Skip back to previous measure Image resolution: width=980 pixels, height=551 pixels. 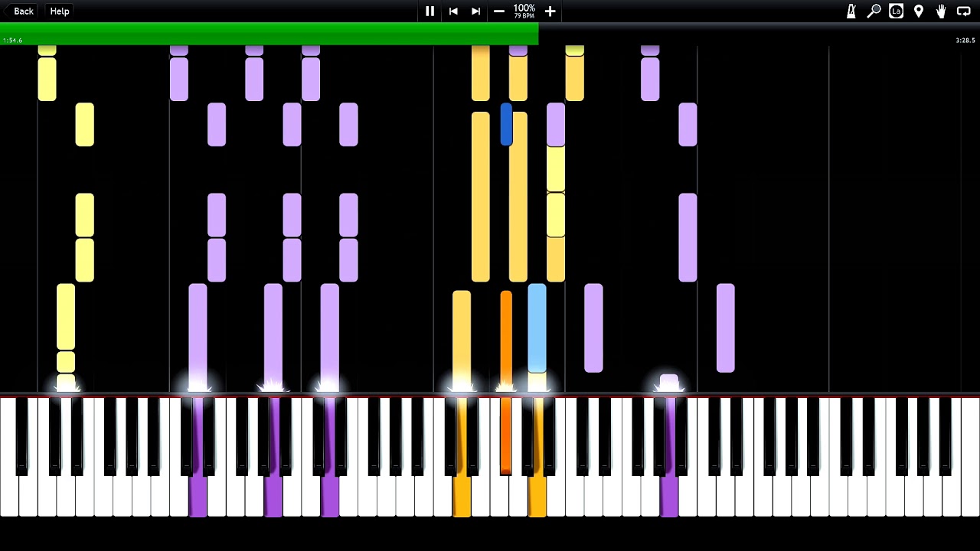453,11
